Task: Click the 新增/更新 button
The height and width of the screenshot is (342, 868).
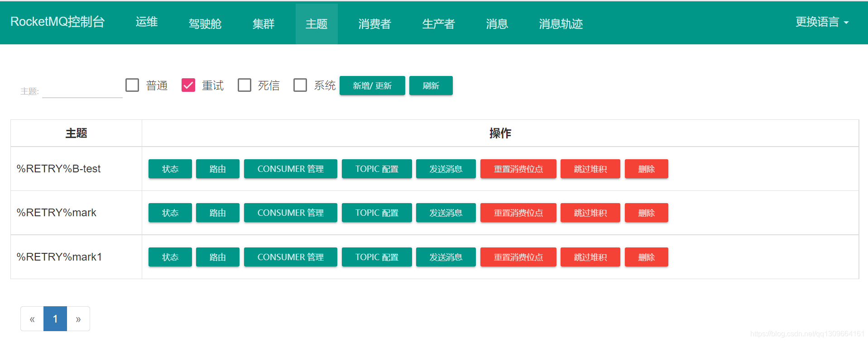Action: tap(372, 85)
